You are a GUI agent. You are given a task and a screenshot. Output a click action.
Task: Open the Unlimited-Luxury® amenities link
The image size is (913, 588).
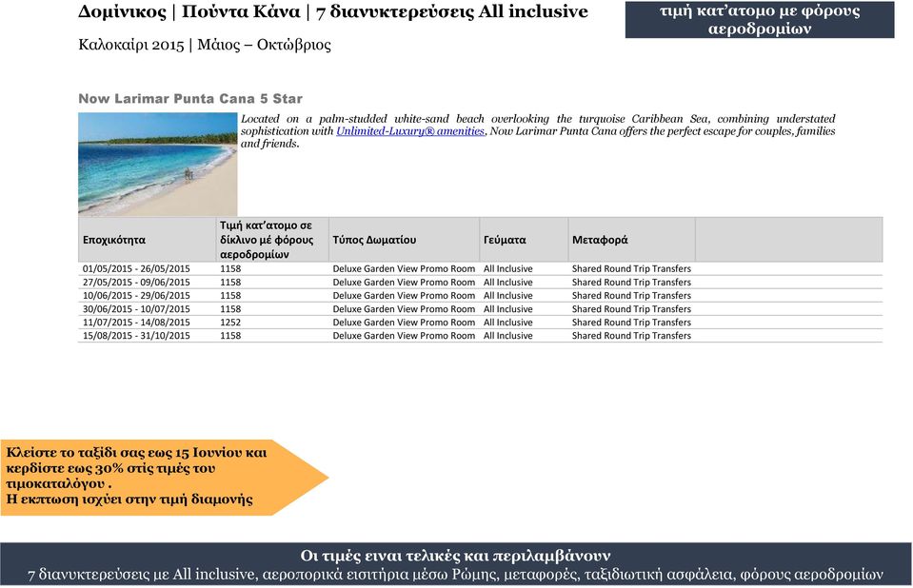click(x=410, y=131)
